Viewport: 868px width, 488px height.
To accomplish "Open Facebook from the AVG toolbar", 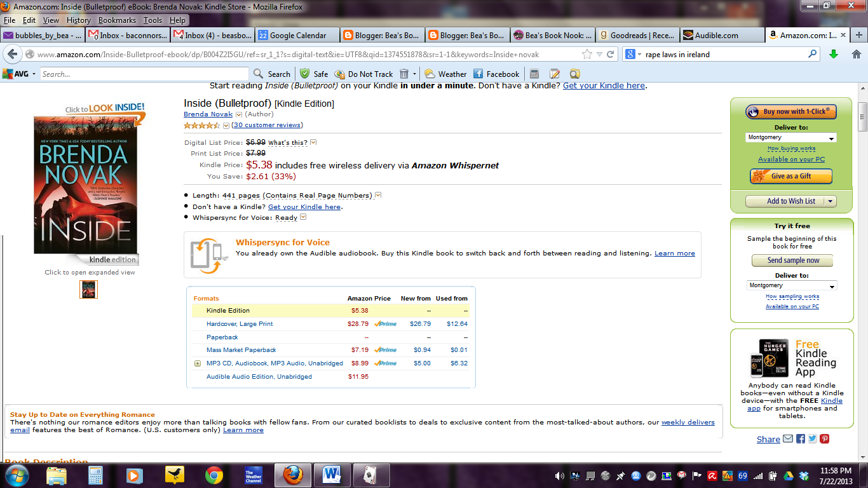I will coord(496,74).
